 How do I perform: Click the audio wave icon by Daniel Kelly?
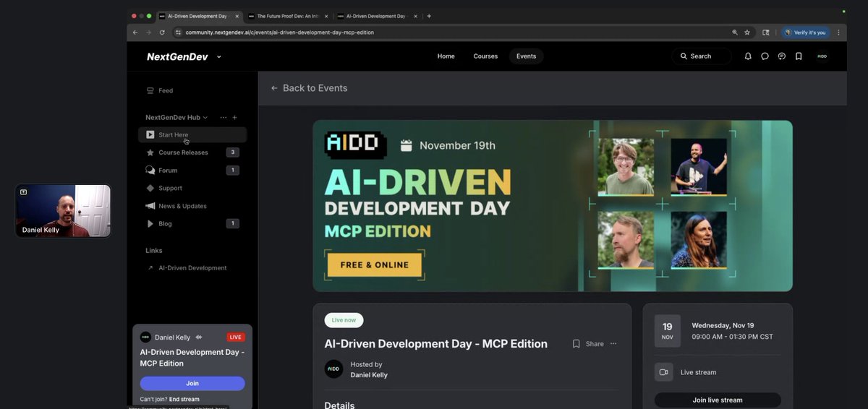coord(198,337)
